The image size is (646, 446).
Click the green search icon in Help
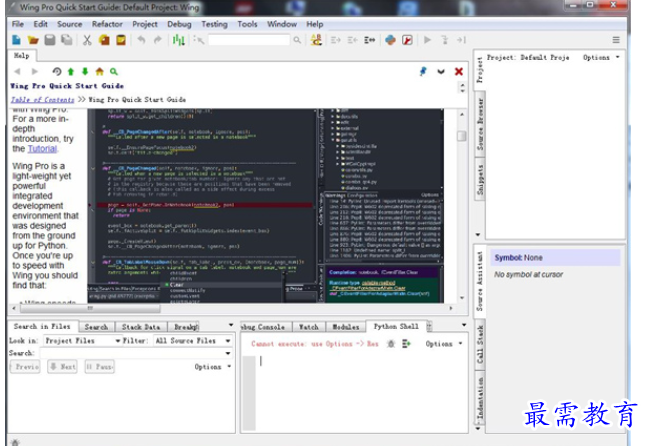[114, 72]
